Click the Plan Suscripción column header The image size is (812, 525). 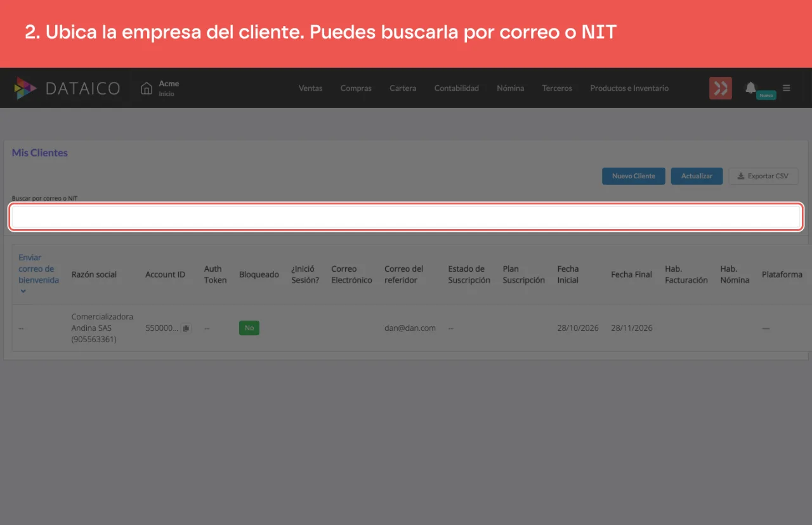pyautogui.click(x=523, y=274)
